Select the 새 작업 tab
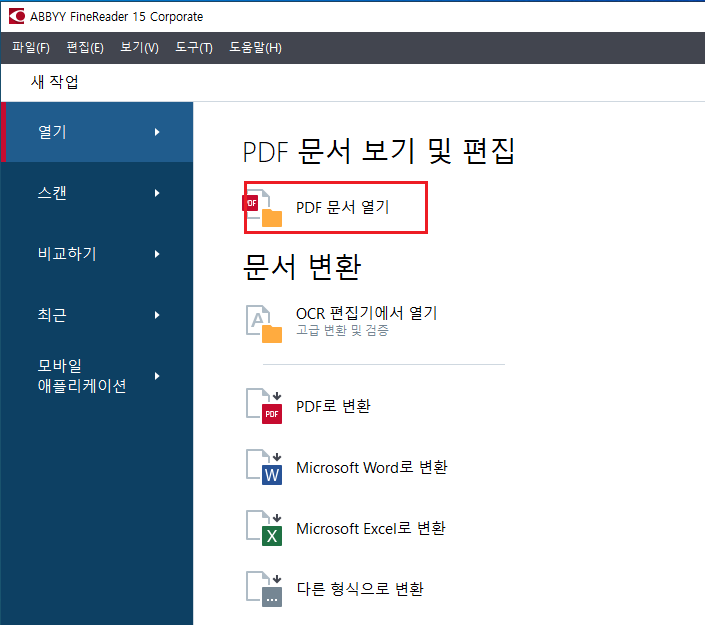This screenshot has width=705, height=625. click(x=54, y=82)
